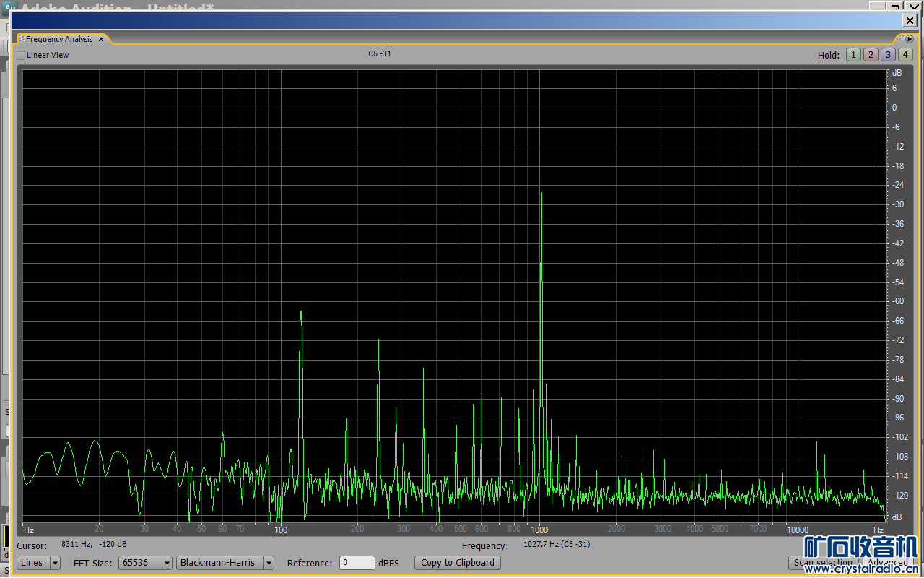Toggle Hold button 3
This screenshot has width=924, height=578.
pyautogui.click(x=888, y=55)
